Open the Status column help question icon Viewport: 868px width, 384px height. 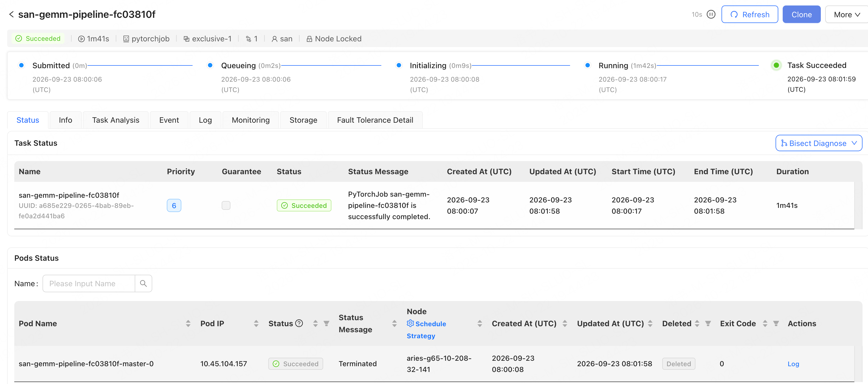click(x=299, y=323)
